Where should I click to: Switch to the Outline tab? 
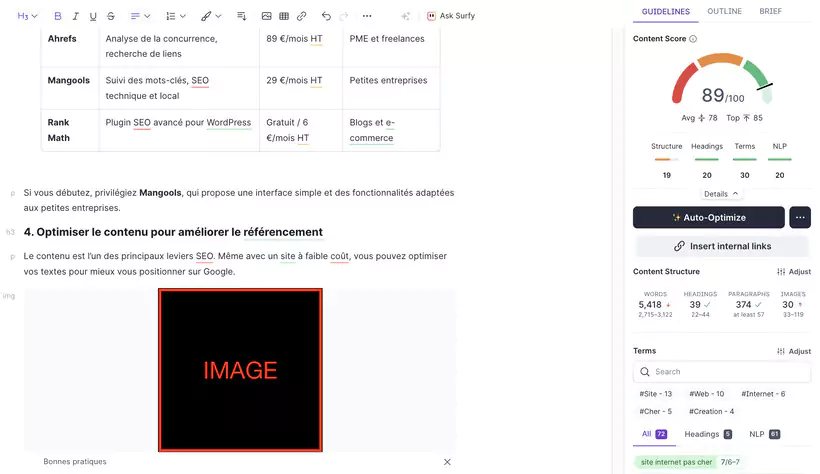[724, 11]
